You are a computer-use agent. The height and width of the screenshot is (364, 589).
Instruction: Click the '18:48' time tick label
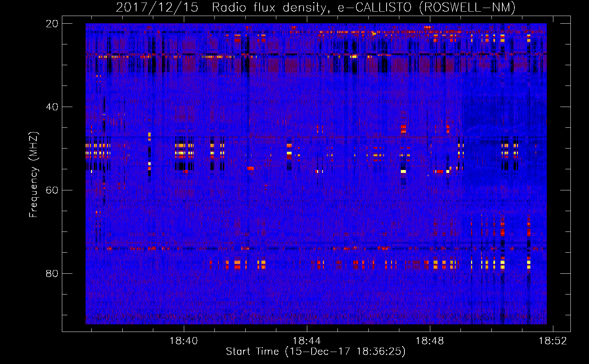point(430,341)
